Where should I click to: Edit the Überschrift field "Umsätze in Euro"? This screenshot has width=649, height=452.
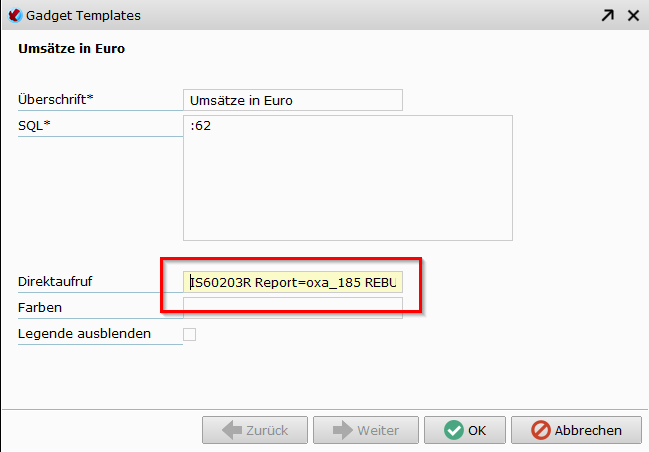(293, 100)
